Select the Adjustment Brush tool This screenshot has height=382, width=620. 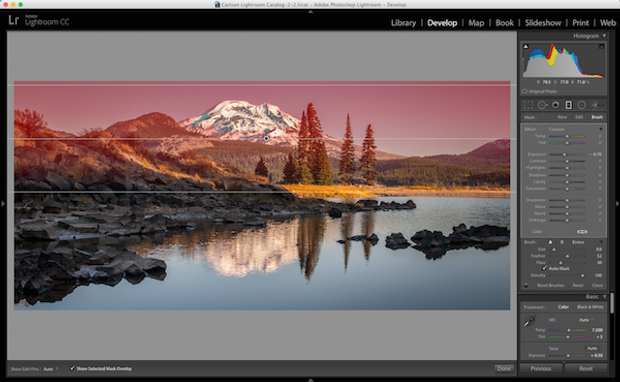click(x=597, y=105)
